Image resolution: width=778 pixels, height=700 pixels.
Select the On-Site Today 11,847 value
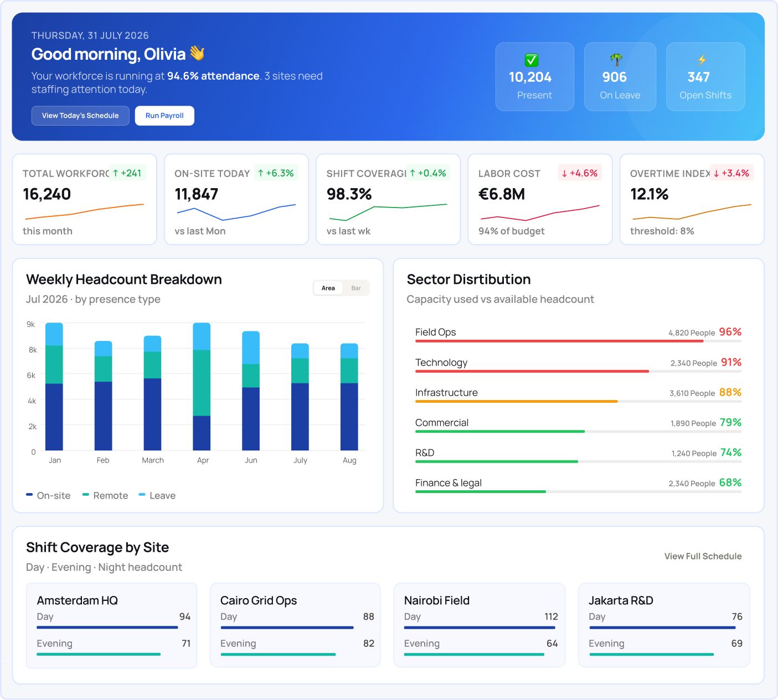pos(197,194)
